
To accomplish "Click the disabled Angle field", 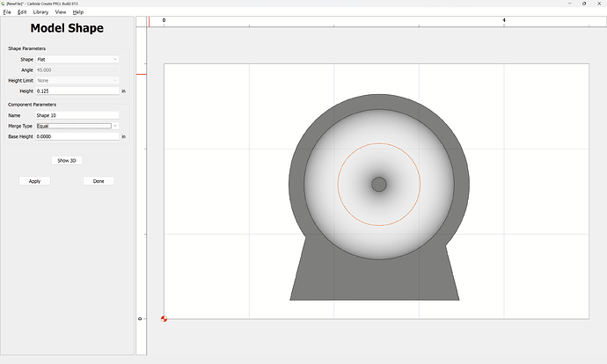I will pyautogui.click(x=77, y=70).
